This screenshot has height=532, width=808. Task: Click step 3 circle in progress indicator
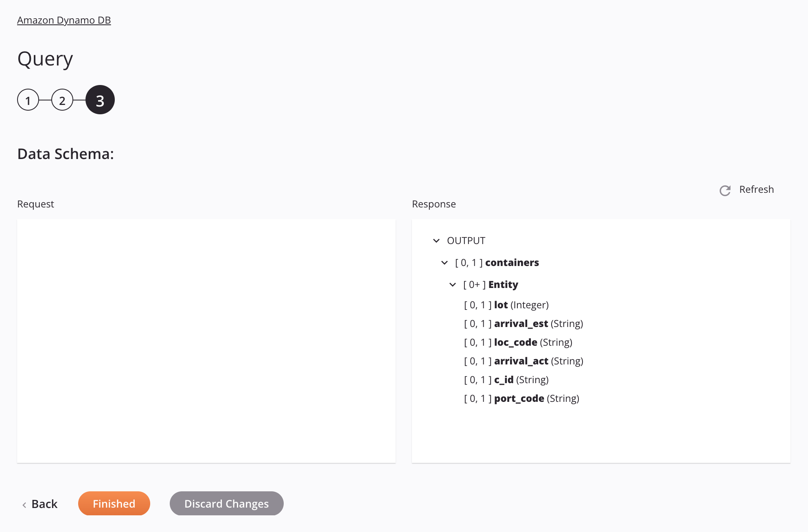pyautogui.click(x=99, y=99)
